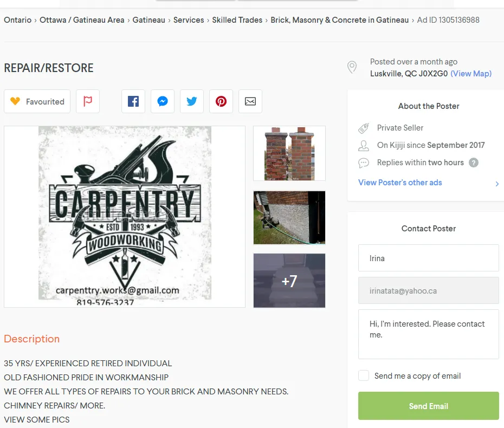
Task: Check Send me a copy of email
Action: [364, 375]
